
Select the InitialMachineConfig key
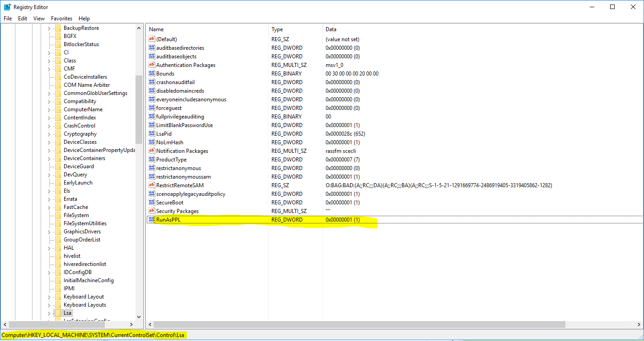pyautogui.click(x=89, y=280)
